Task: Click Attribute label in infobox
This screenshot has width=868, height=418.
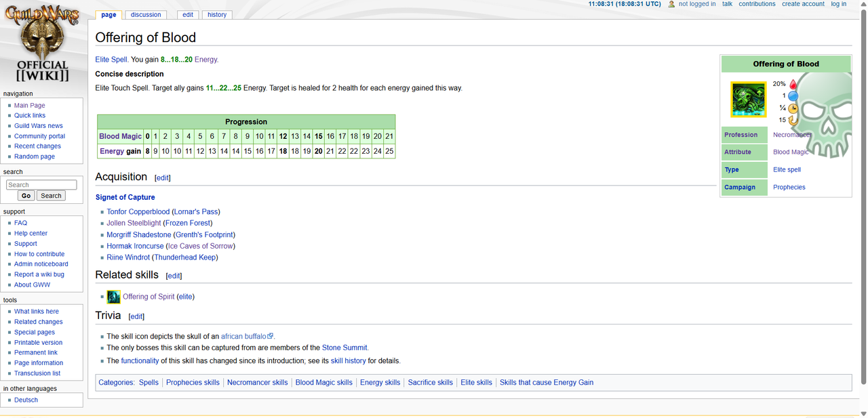Action: tap(738, 152)
